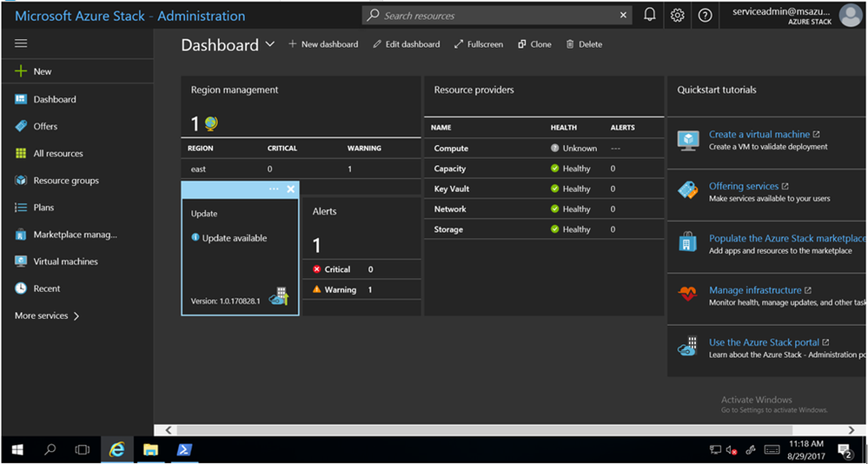Click the Recent clock icon
868x464 pixels.
(x=21, y=288)
